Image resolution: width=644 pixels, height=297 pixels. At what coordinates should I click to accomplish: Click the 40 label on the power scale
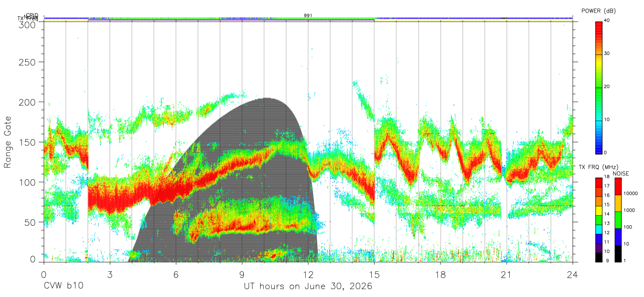pos(607,20)
